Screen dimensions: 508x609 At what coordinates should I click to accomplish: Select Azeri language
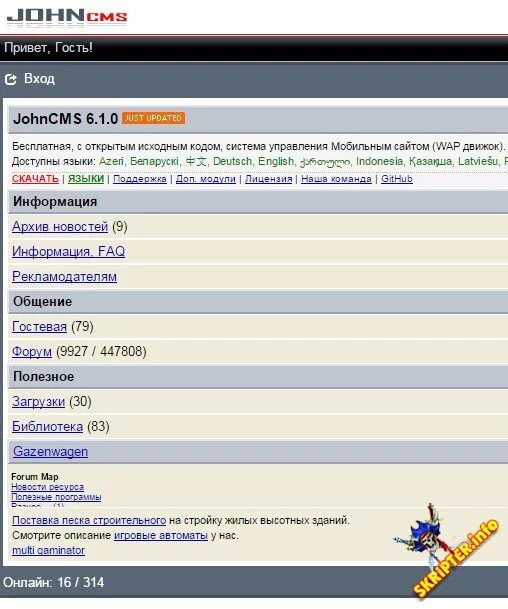(x=111, y=161)
